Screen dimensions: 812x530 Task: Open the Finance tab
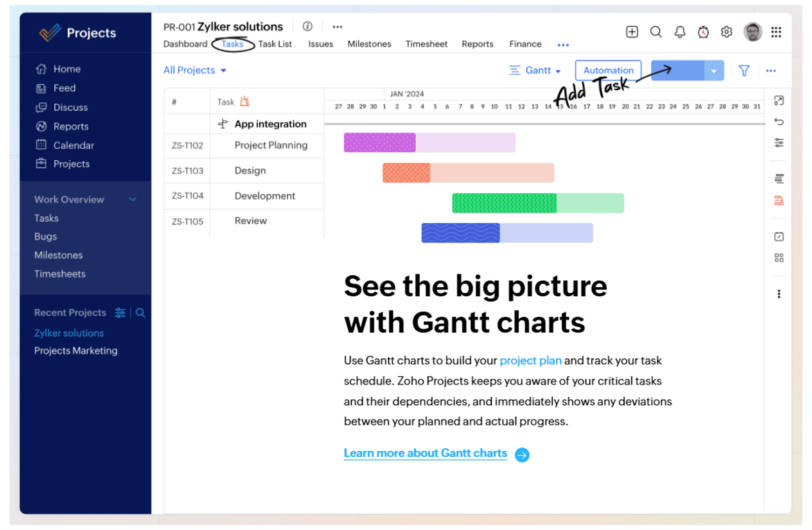click(525, 44)
